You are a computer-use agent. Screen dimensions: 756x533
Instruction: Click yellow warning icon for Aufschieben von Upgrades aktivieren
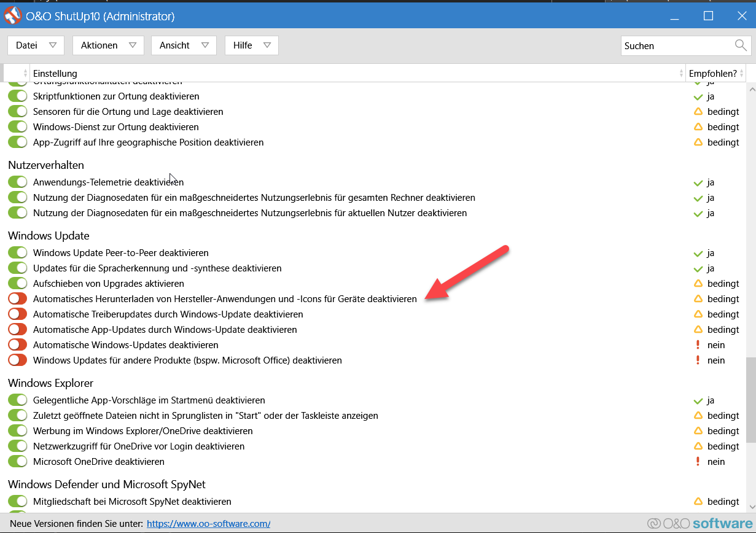click(698, 284)
